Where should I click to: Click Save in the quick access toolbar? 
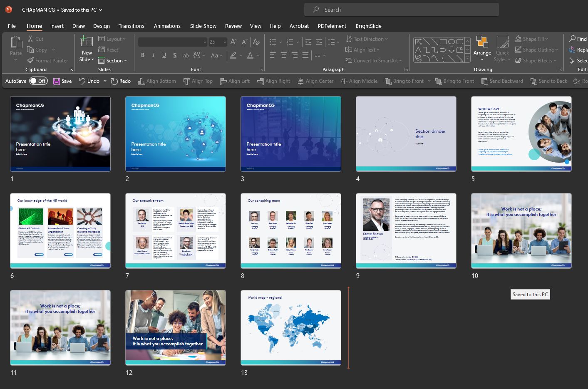coord(62,81)
